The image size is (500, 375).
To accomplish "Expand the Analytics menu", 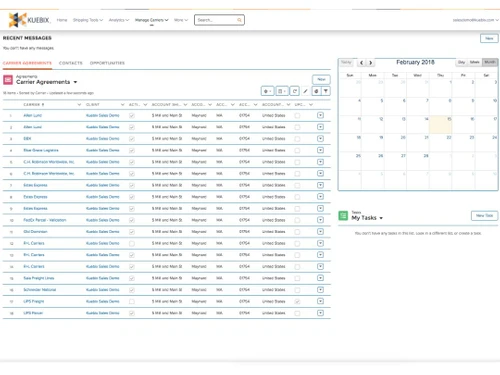I will (x=119, y=20).
